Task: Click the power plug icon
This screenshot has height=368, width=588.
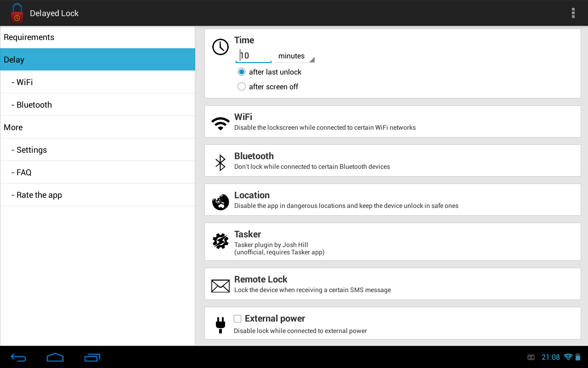Action: (x=220, y=325)
